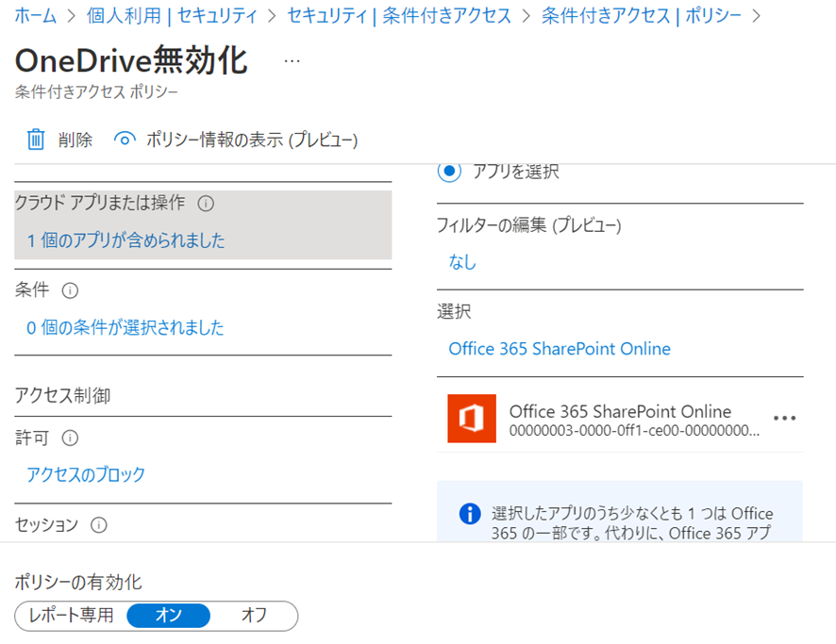Open the アクセスのブロック grant link
Image resolution: width=836 pixels, height=644 pixels.
86,474
